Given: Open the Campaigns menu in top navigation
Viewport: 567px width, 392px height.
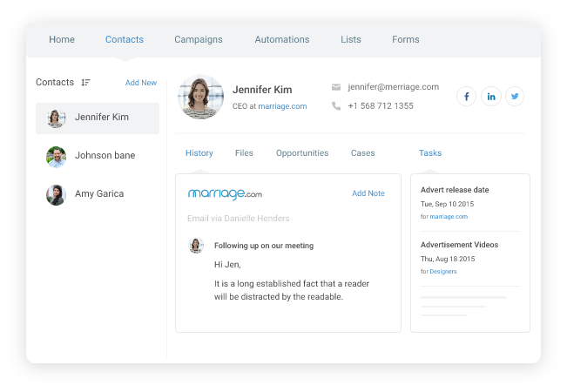Looking at the screenshot, I should (198, 39).
